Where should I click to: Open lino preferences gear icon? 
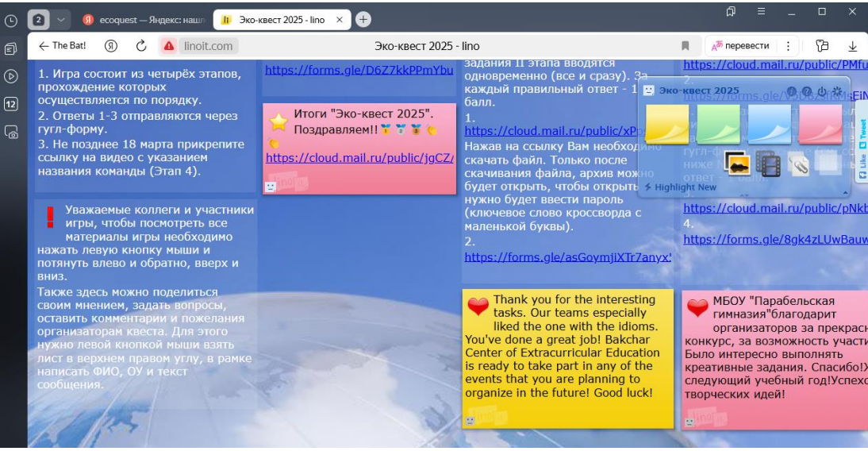pyautogui.click(x=838, y=91)
